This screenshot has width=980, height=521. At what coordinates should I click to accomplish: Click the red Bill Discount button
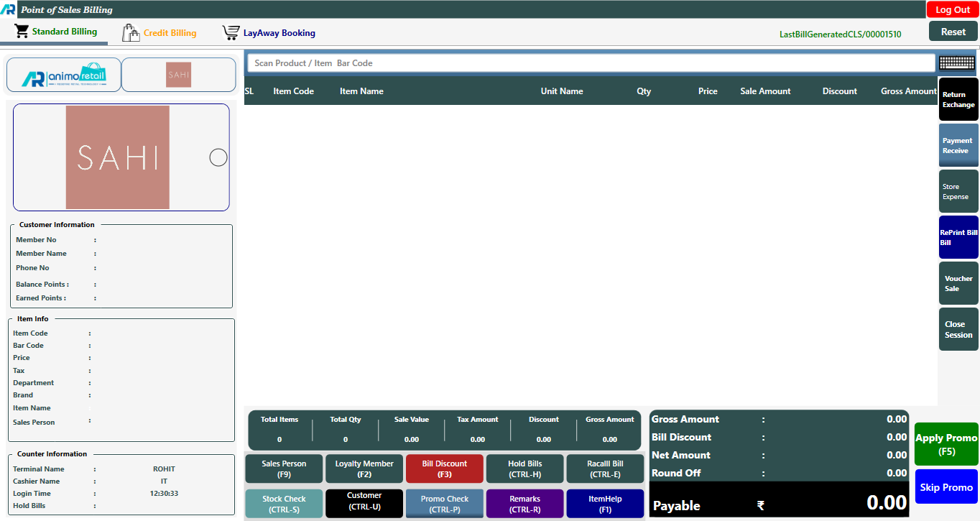(x=444, y=469)
